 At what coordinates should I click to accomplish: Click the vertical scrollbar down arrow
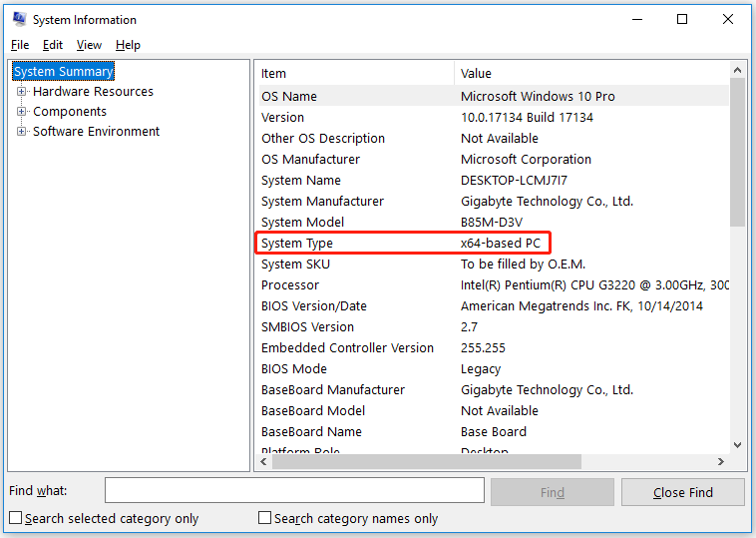[738, 445]
